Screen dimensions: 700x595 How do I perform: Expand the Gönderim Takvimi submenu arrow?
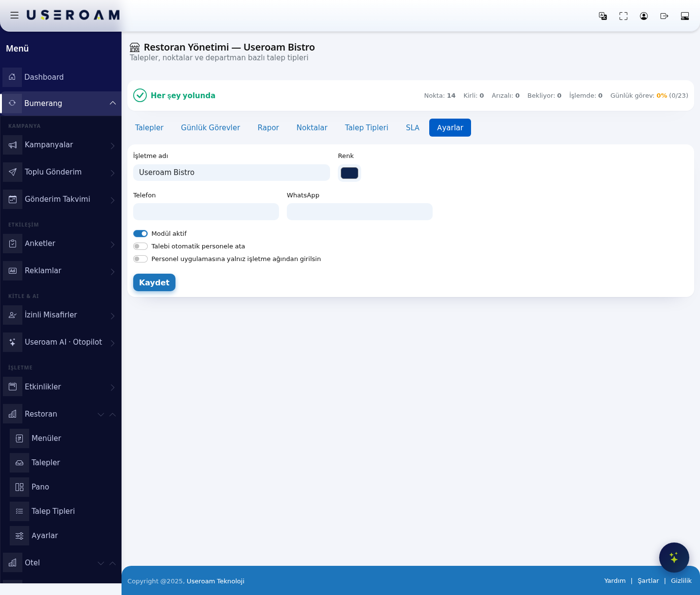(x=113, y=200)
